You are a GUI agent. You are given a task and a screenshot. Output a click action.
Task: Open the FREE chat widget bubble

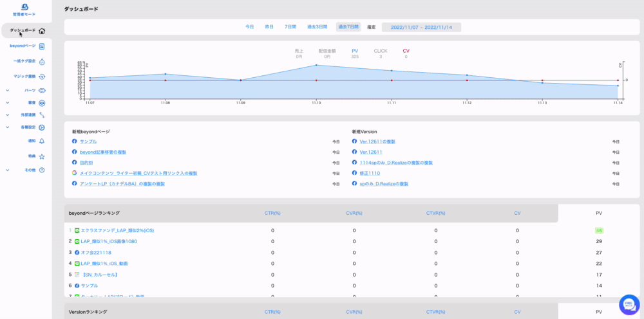(x=629, y=305)
